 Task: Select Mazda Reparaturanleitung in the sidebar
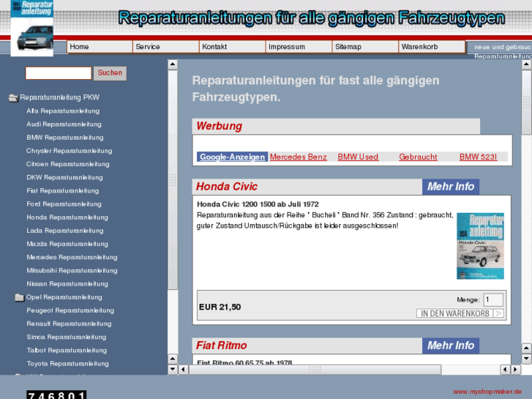coord(67,244)
